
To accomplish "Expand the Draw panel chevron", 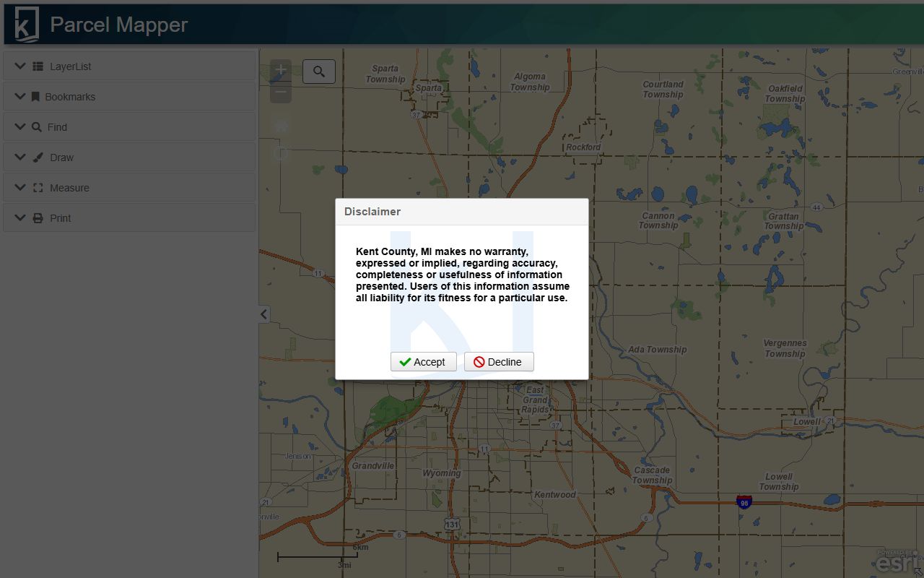I will [19, 158].
